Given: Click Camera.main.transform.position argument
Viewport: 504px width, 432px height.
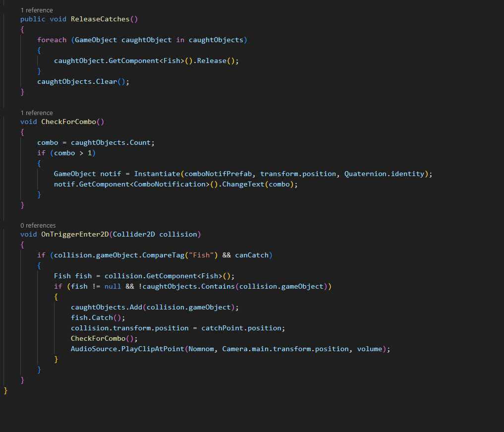Looking at the screenshot, I should (x=285, y=349).
